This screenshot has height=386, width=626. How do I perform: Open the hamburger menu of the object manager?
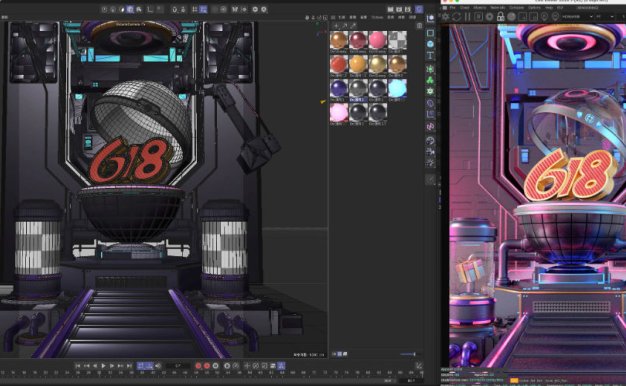333,17
